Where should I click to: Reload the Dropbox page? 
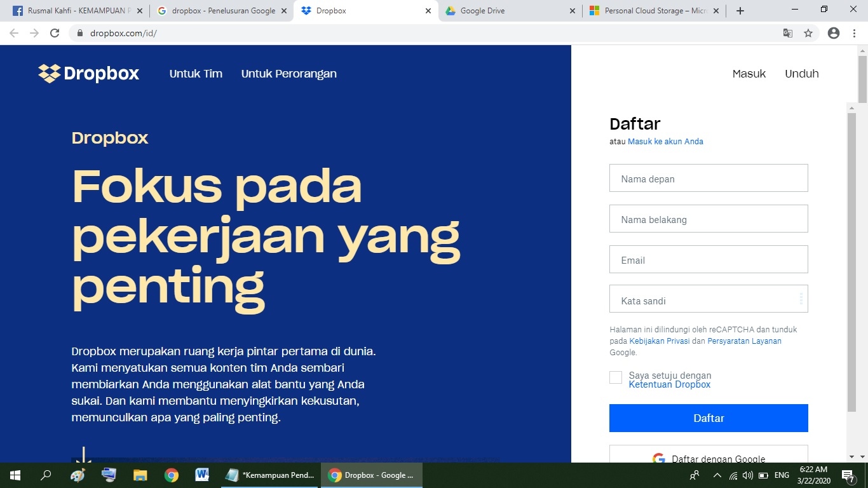(x=55, y=33)
